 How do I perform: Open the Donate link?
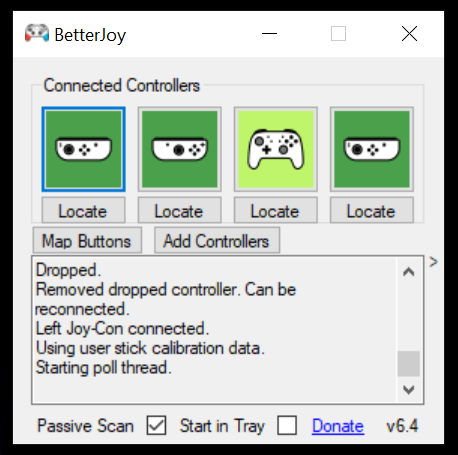338,426
